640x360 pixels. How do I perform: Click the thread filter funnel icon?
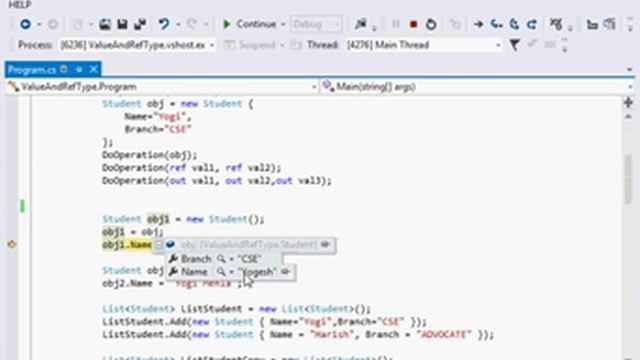coord(515,45)
